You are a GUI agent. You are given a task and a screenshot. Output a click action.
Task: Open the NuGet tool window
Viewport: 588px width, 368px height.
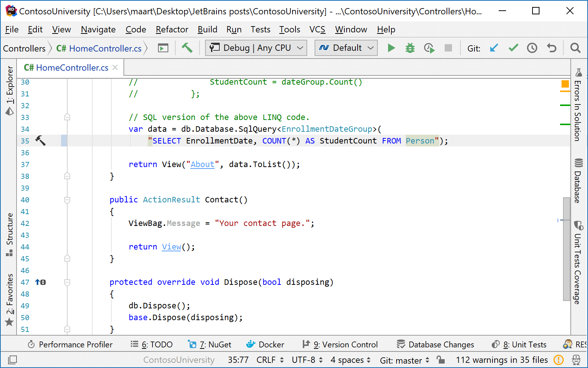pyautogui.click(x=209, y=344)
